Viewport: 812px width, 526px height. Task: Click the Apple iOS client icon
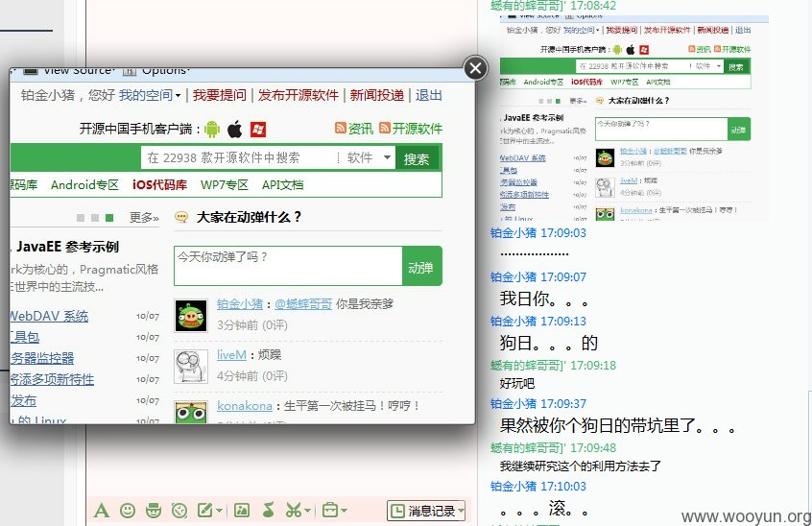click(234, 129)
